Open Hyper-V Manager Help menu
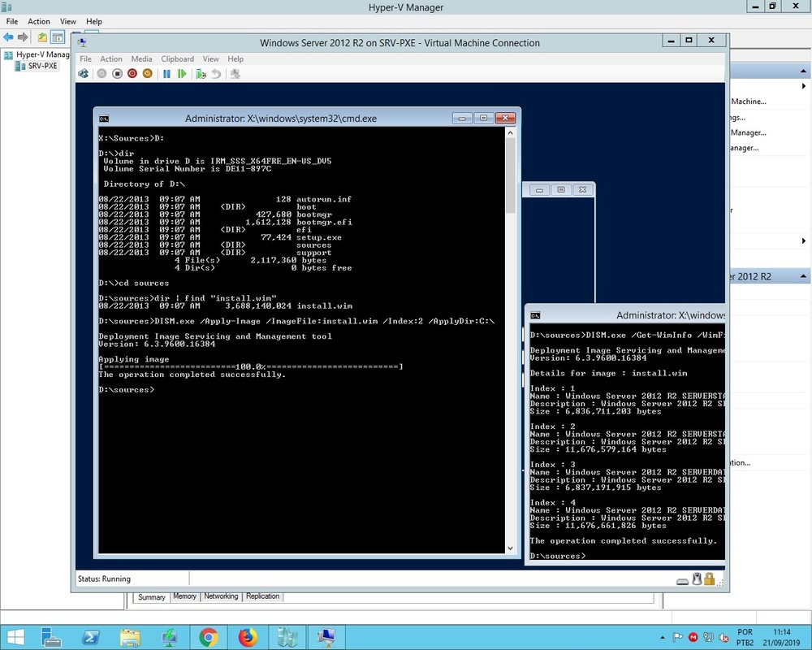The height and width of the screenshot is (650, 812). (x=93, y=21)
